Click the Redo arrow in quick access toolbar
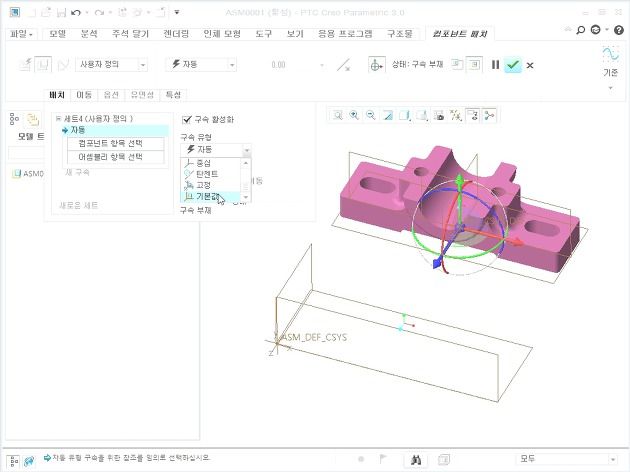Image resolution: width=630 pixels, height=472 pixels. point(99,12)
